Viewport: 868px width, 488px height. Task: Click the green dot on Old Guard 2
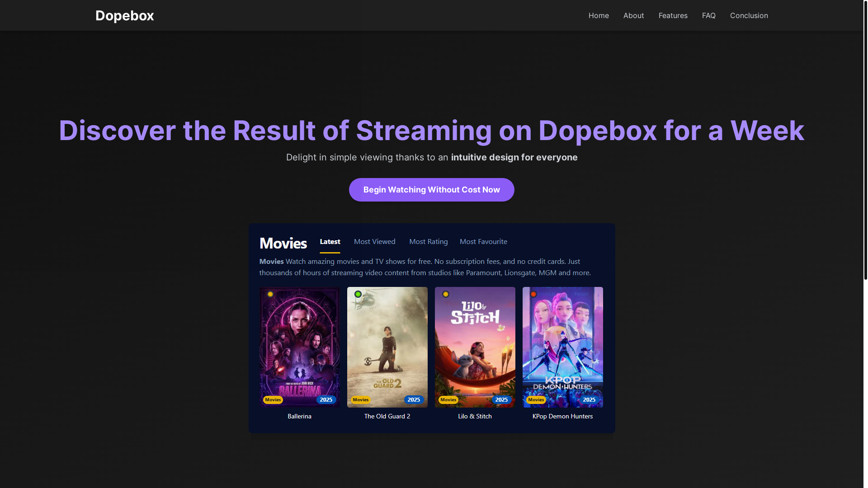pos(358,294)
